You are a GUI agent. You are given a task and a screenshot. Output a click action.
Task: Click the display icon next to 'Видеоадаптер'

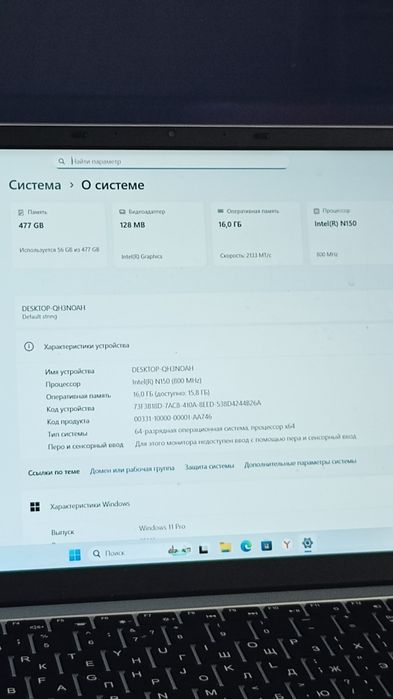(122, 212)
